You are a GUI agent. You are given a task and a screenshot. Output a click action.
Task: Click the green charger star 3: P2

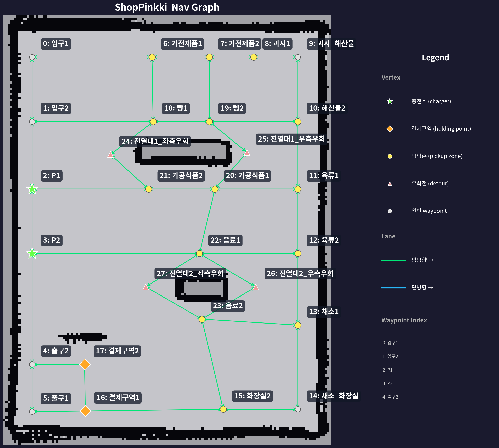click(32, 253)
